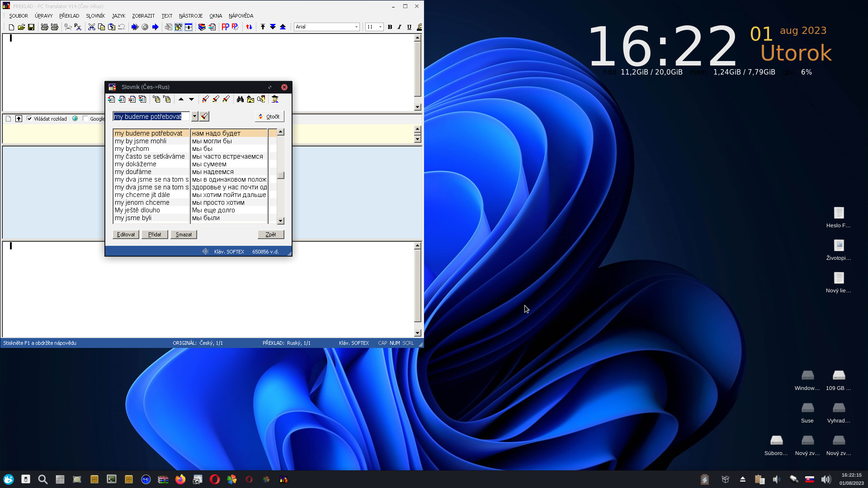Click the Cut scissors icon
Image resolution: width=868 pixels, height=488 pixels.
pyautogui.click(x=91, y=27)
